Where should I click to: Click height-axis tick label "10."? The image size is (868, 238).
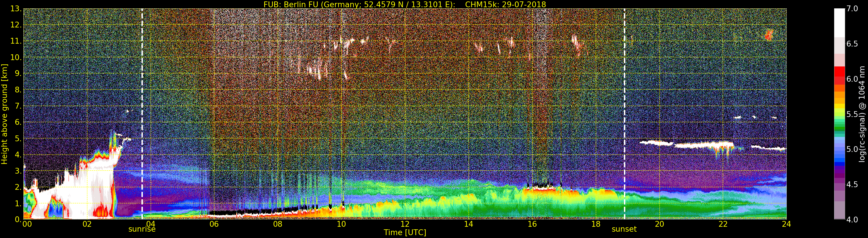click(x=16, y=57)
